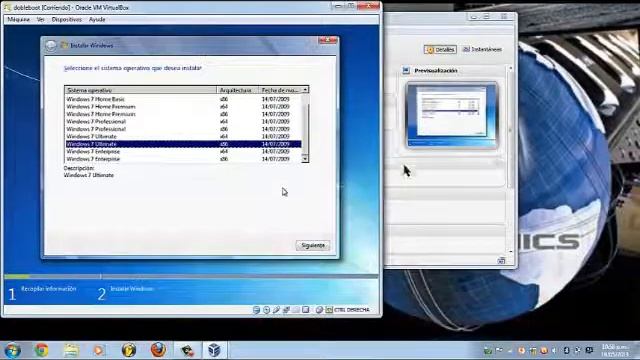Sort by the Arquitectura column header
640x360 pixels.
[x=238, y=90]
